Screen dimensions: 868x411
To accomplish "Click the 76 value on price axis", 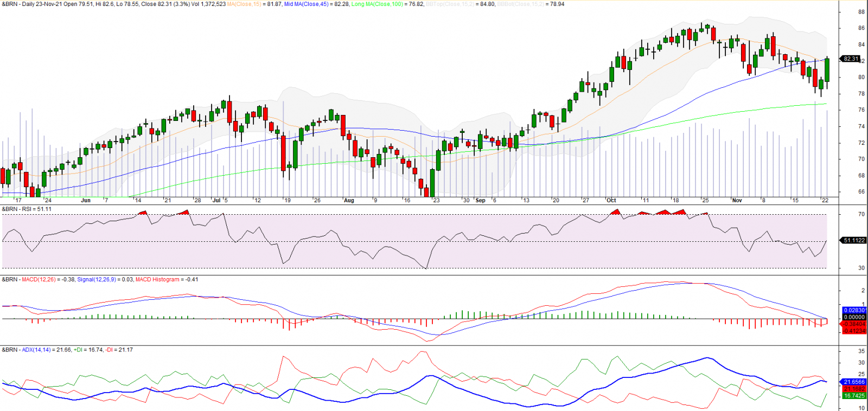I will (x=861, y=110).
